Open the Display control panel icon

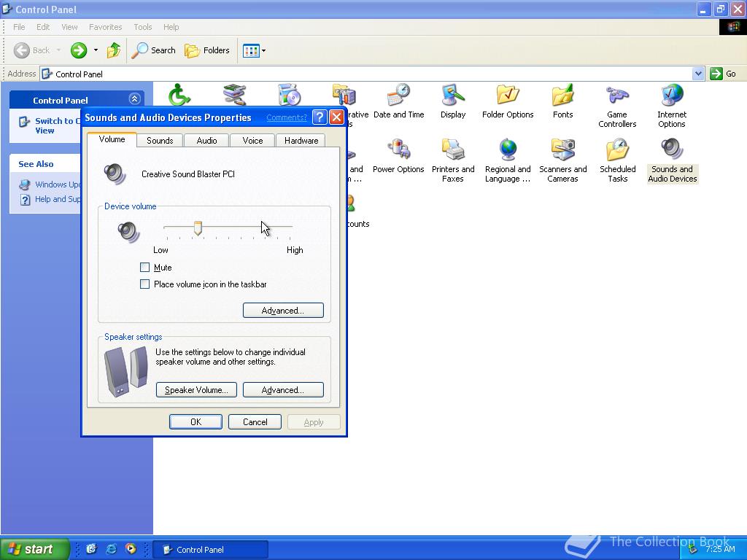point(452,101)
